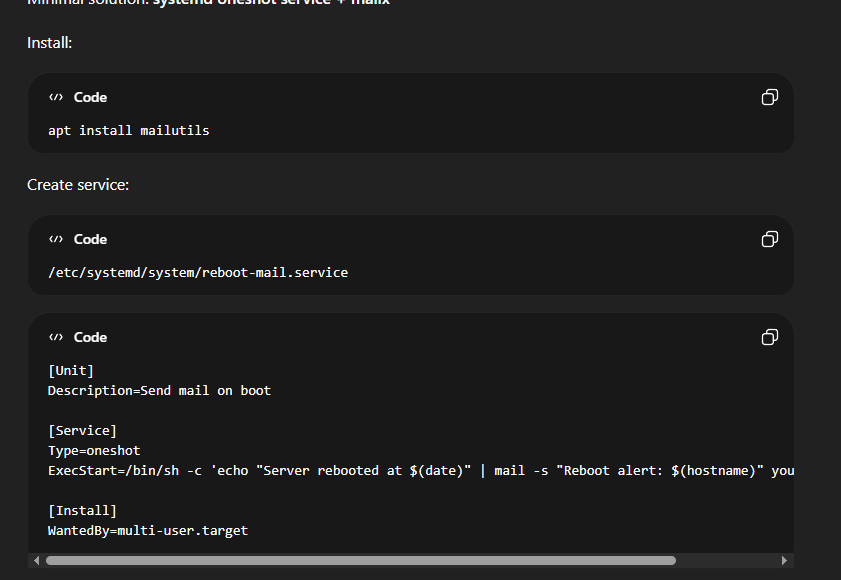The height and width of the screenshot is (580, 841).
Task: Click the 'apt install mailutils' command text
Action: tap(128, 130)
